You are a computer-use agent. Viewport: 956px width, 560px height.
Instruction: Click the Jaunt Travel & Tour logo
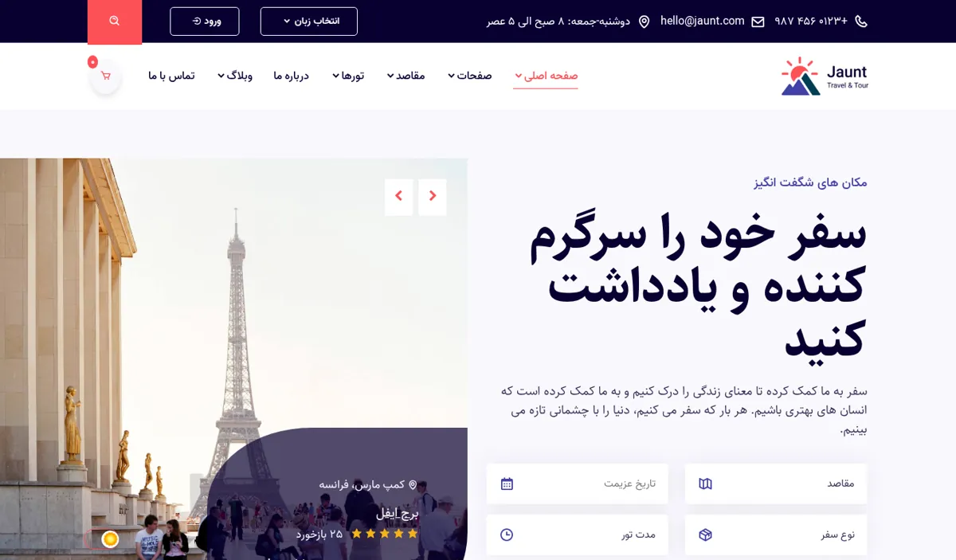coord(825,76)
